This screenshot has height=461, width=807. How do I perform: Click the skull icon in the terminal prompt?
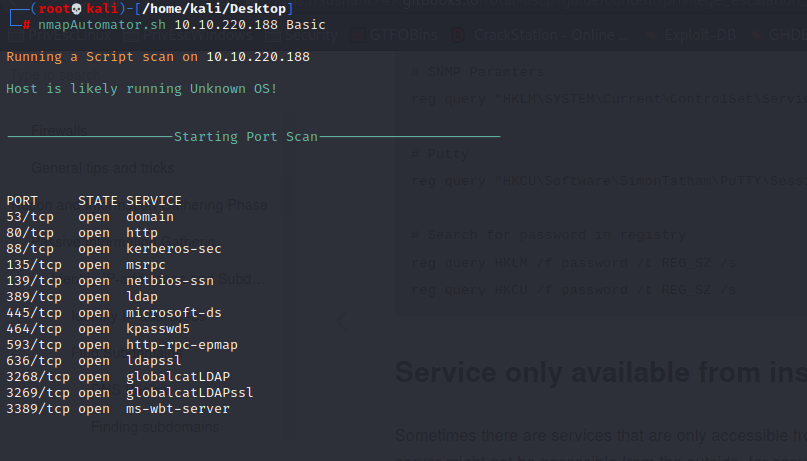tap(76, 9)
